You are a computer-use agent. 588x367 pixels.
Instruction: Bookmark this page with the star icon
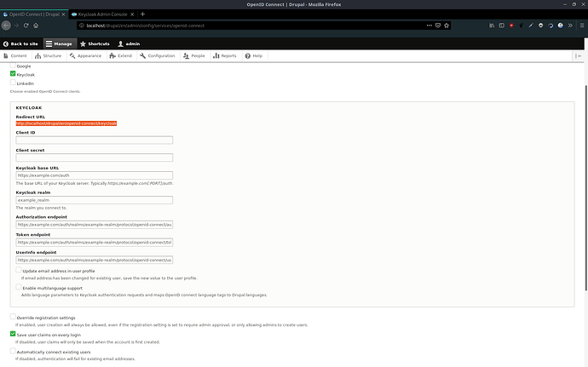point(447,26)
